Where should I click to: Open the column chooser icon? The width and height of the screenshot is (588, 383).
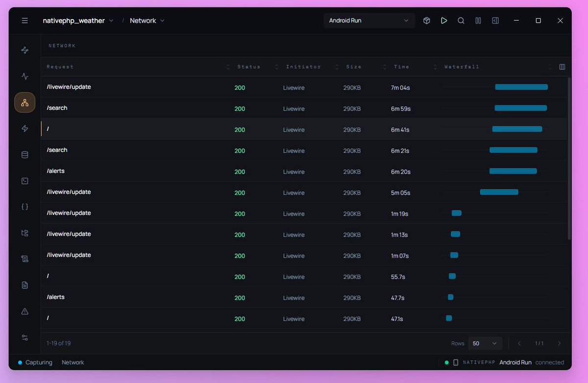tap(562, 67)
